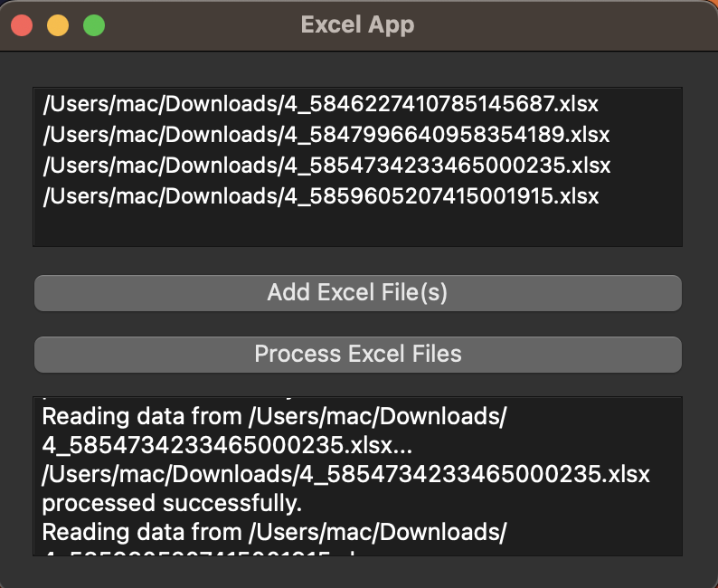The width and height of the screenshot is (718, 588).
Task: Click the 'processed successfully.' log line
Action: [x=172, y=503]
